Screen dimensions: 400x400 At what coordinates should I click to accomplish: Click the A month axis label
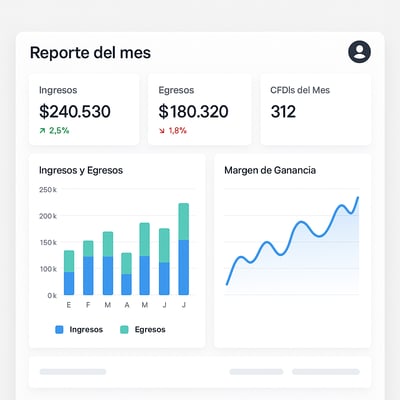click(127, 305)
